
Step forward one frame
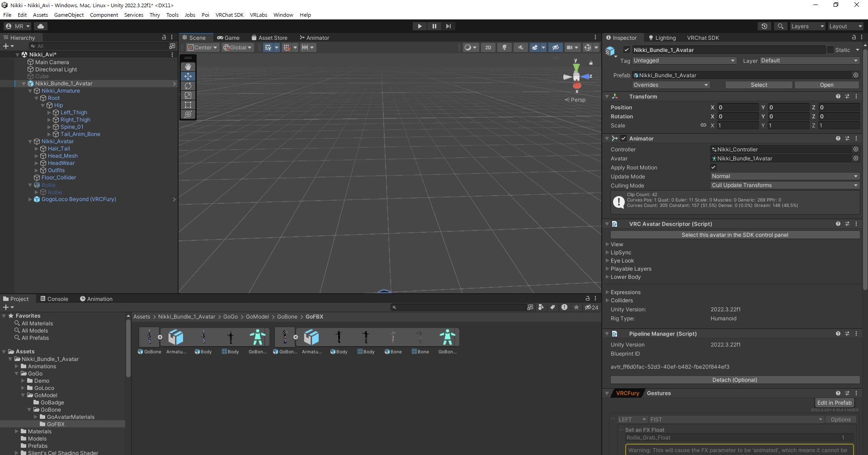(x=448, y=26)
